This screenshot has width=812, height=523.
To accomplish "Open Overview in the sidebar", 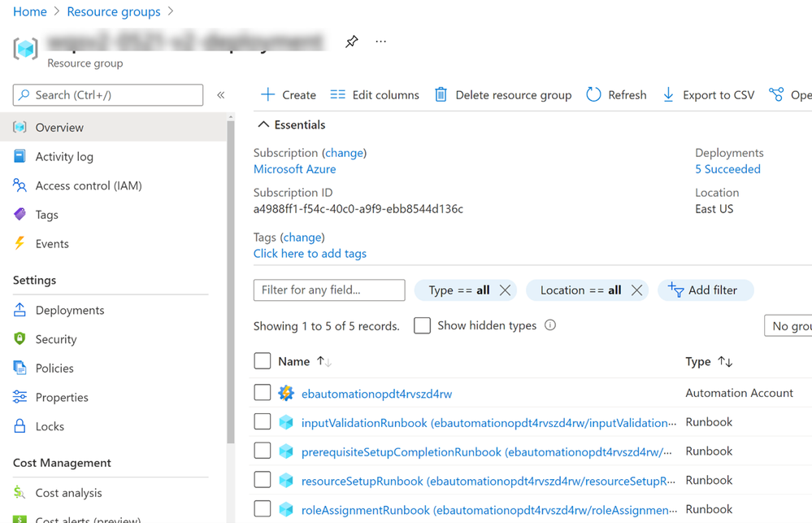I will (114, 127).
